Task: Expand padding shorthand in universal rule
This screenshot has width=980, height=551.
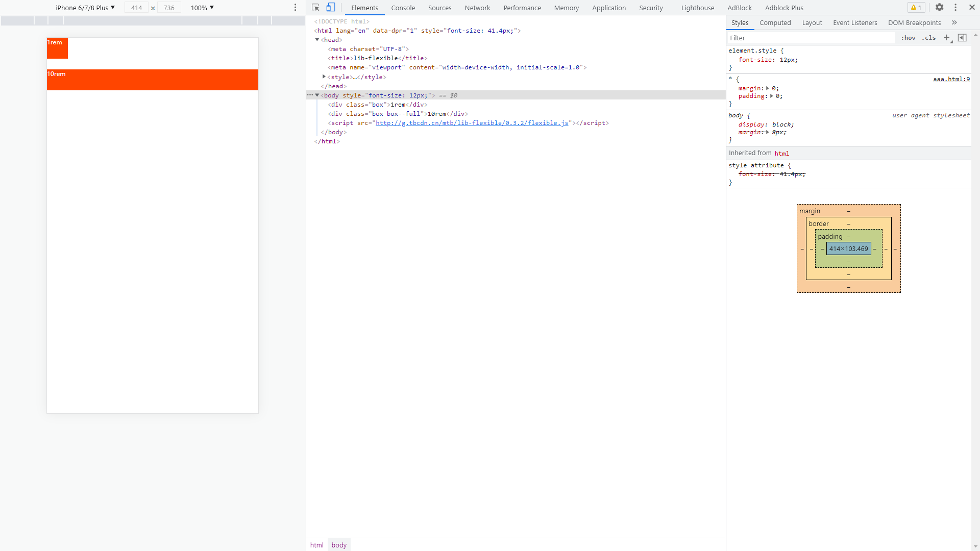Action: click(x=771, y=96)
